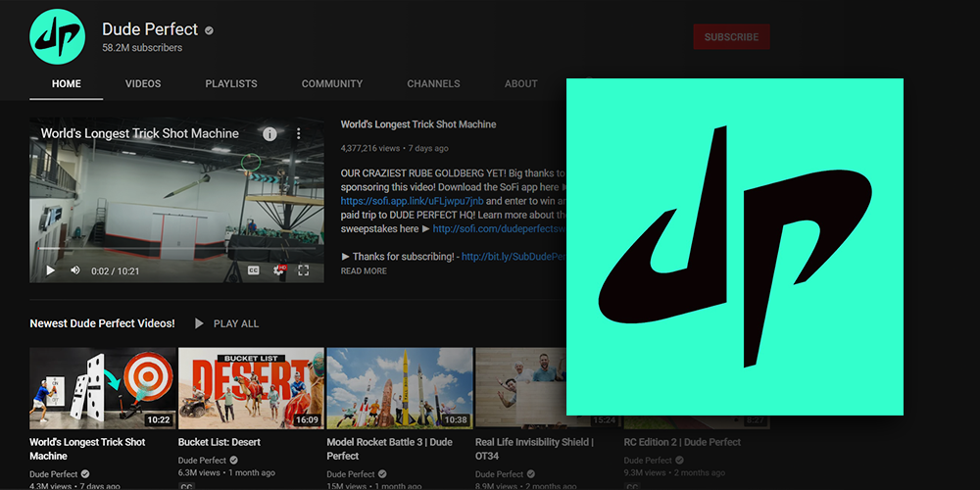Open the PLAYLISTS tab
Screen dimensions: 980x490
tap(231, 83)
